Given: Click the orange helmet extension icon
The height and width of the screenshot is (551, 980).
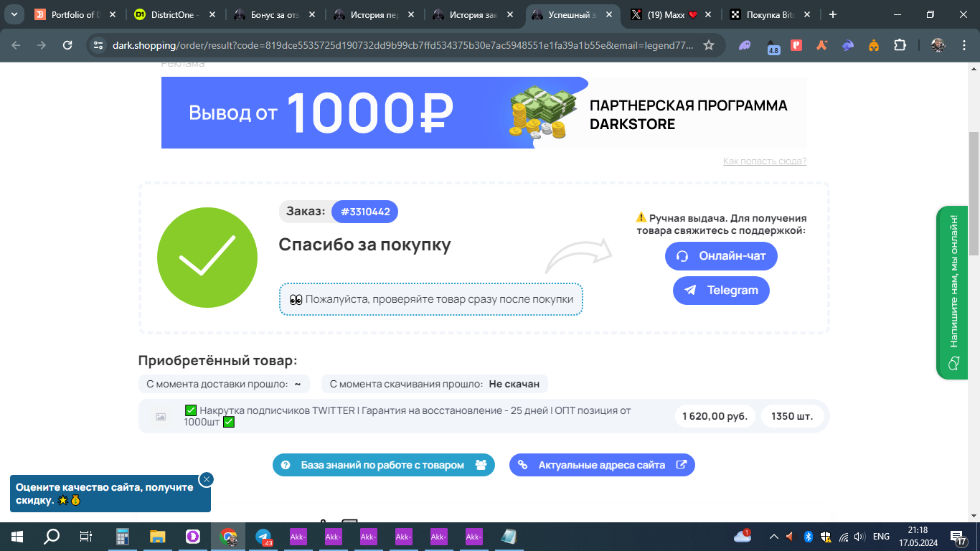Looking at the screenshot, I should (x=874, y=45).
